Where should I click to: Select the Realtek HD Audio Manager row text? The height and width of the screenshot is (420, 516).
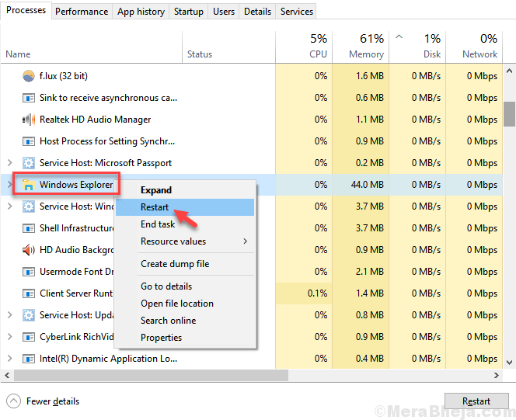(x=95, y=120)
